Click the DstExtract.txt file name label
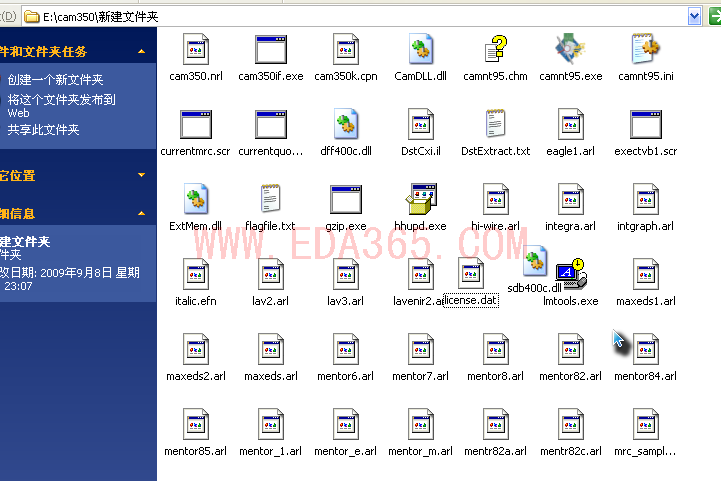 pos(496,151)
